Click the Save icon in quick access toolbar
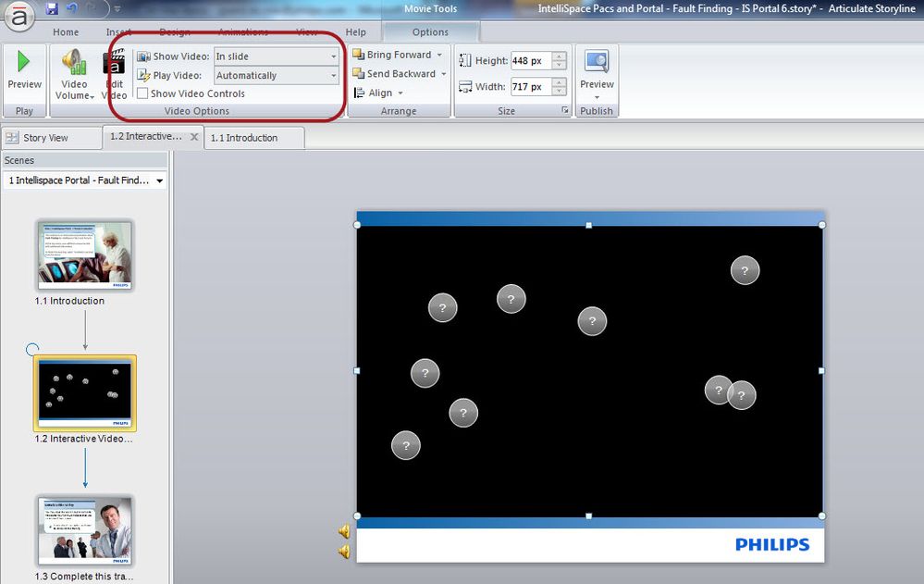This screenshot has height=584, width=924. point(52,7)
